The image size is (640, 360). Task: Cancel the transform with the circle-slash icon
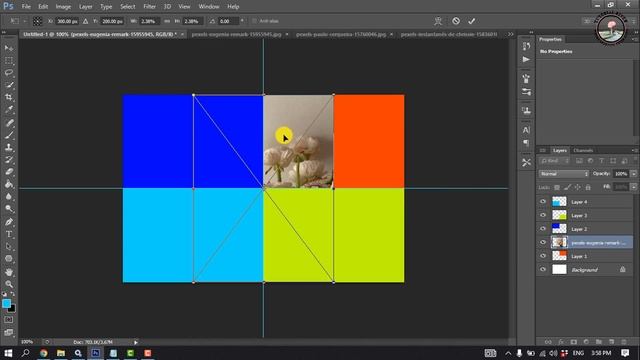456,21
